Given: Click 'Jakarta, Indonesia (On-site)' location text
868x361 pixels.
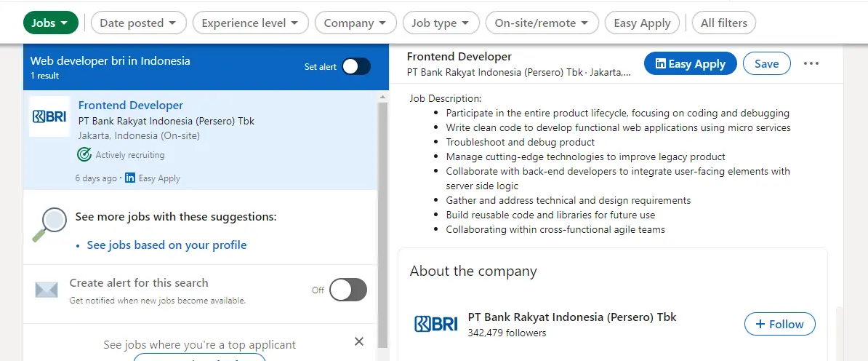Looking at the screenshot, I should click(x=139, y=135).
